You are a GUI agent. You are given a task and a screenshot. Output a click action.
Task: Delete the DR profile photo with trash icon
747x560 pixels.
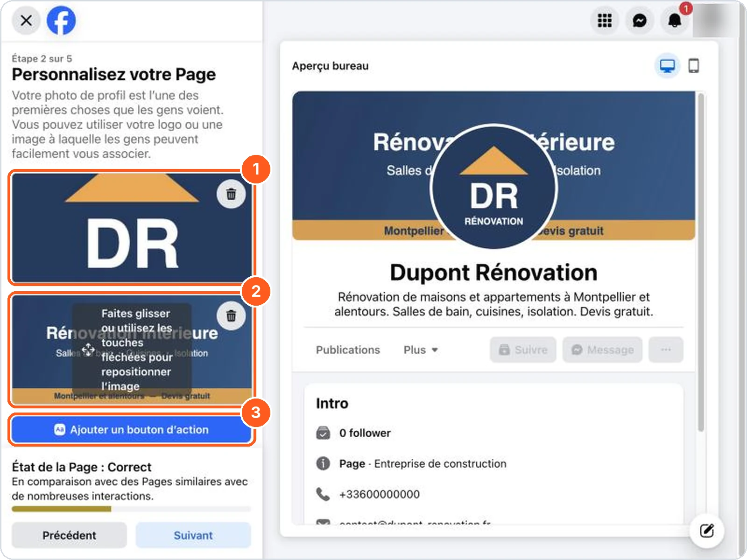click(231, 194)
